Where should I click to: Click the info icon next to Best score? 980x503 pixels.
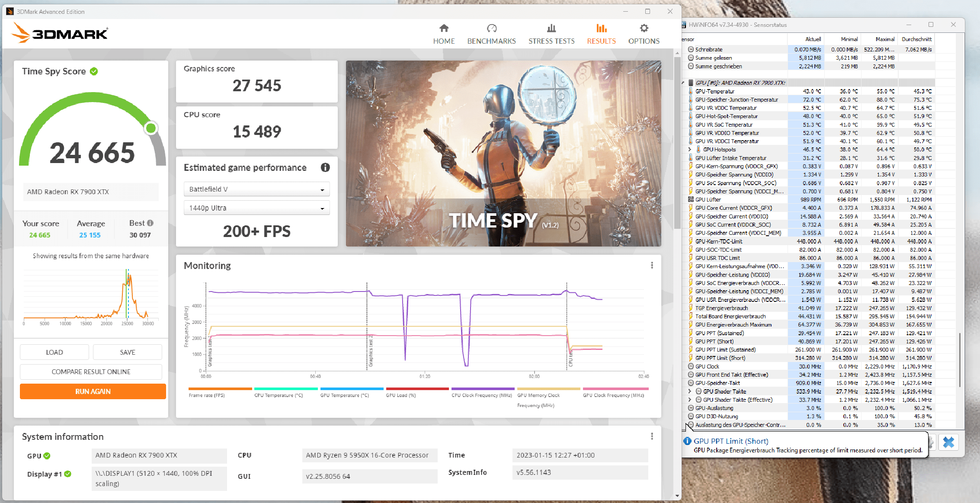tap(150, 223)
